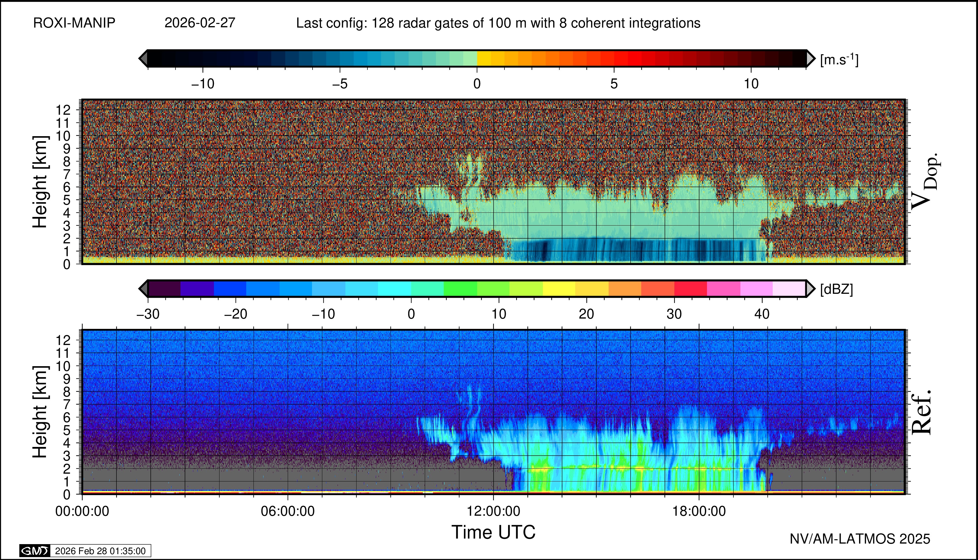Click the 2026-02-27 date label
The width and height of the screenshot is (978, 560).
point(200,23)
